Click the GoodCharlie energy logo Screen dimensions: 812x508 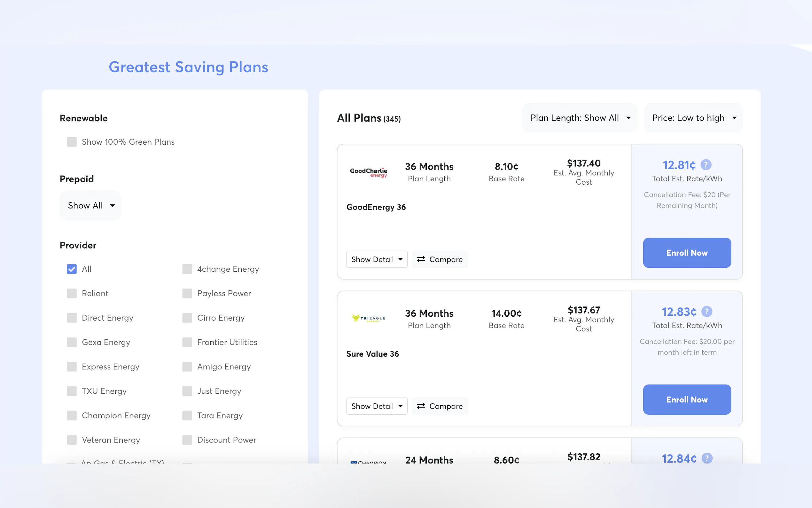click(368, 172)
